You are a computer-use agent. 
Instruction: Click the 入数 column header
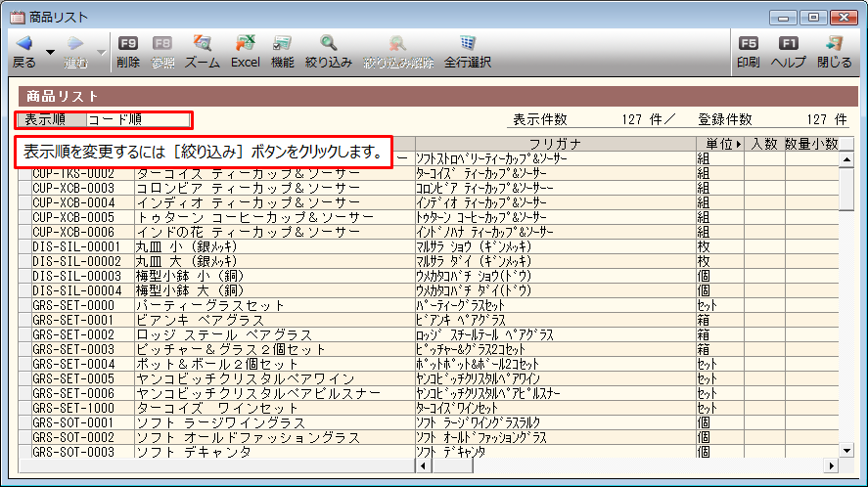(x=763, y=144)
